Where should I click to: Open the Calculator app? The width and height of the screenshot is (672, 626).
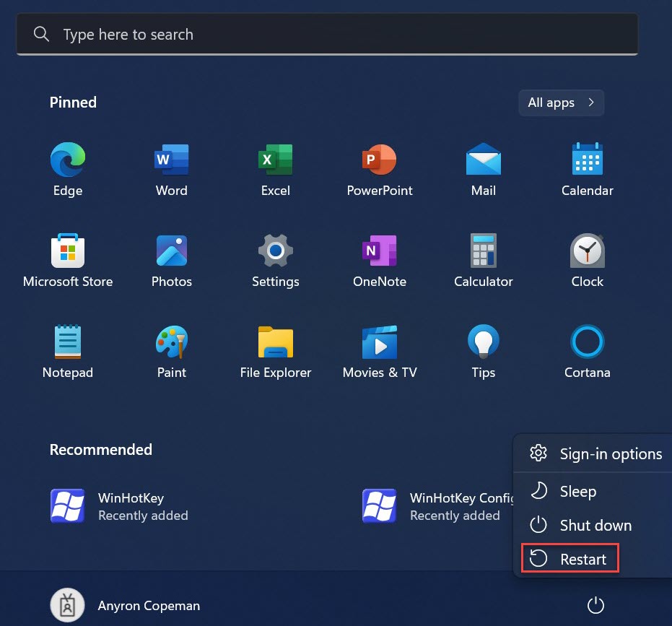[x=484, y=260]
